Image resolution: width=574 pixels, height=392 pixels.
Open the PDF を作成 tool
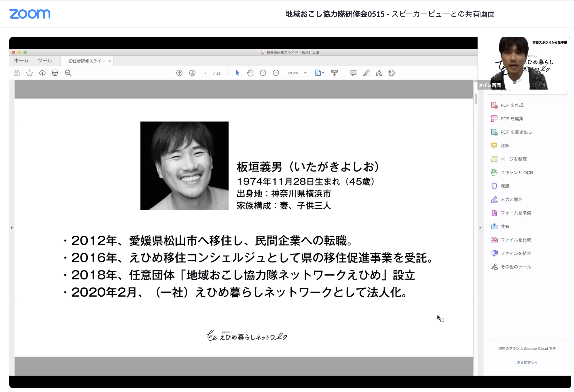pos(507,105)
